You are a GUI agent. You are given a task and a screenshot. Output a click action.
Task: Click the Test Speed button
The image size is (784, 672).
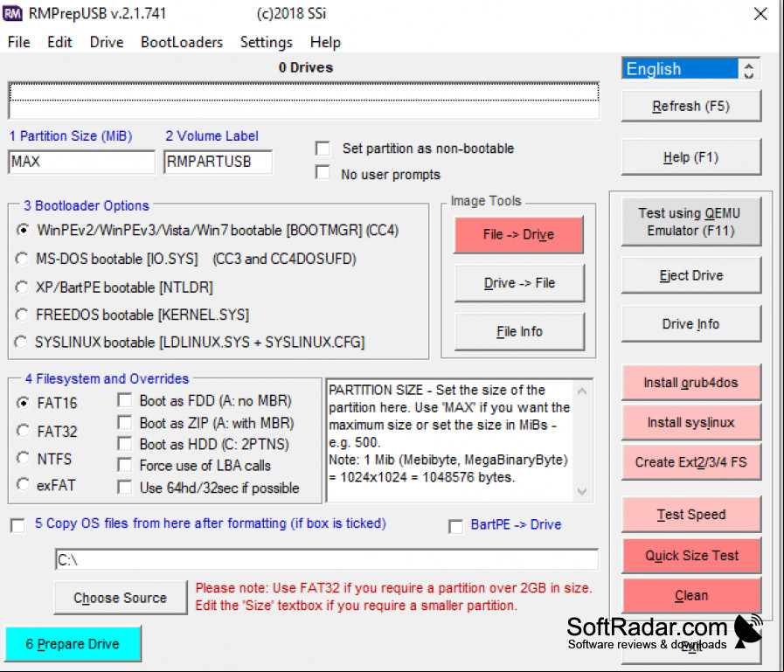[x=691, y=515]
